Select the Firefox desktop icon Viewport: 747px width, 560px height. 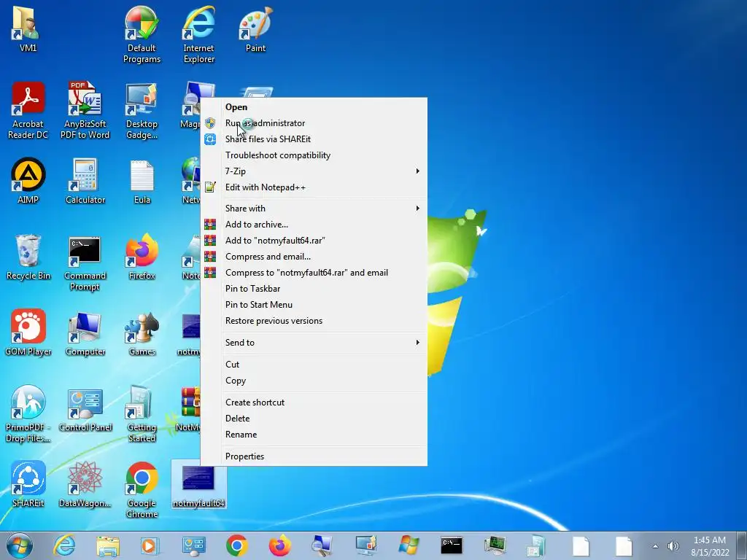[142, 257]
